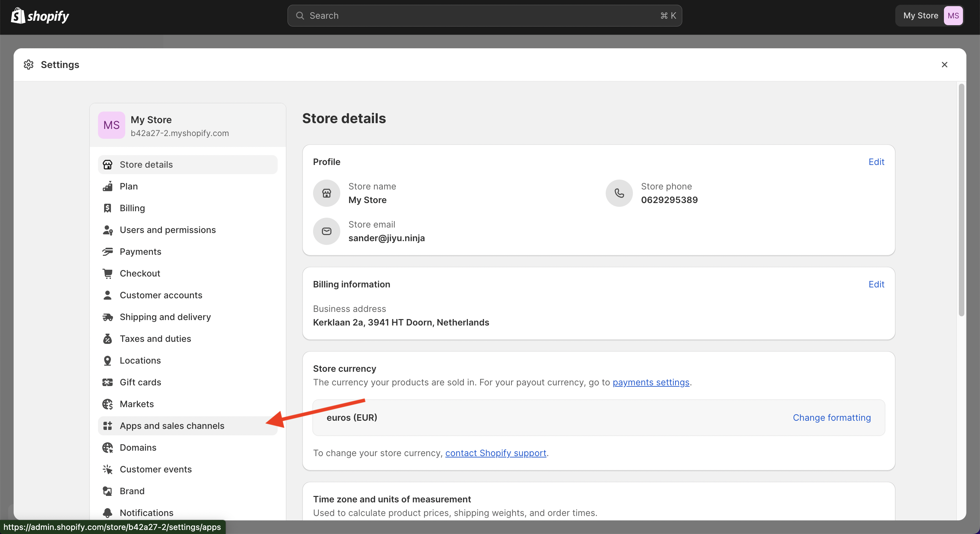The width and height of the screenshot is (980, 534).
Task: Click the settings page vertical scrollbar
Action: point(961,200)
